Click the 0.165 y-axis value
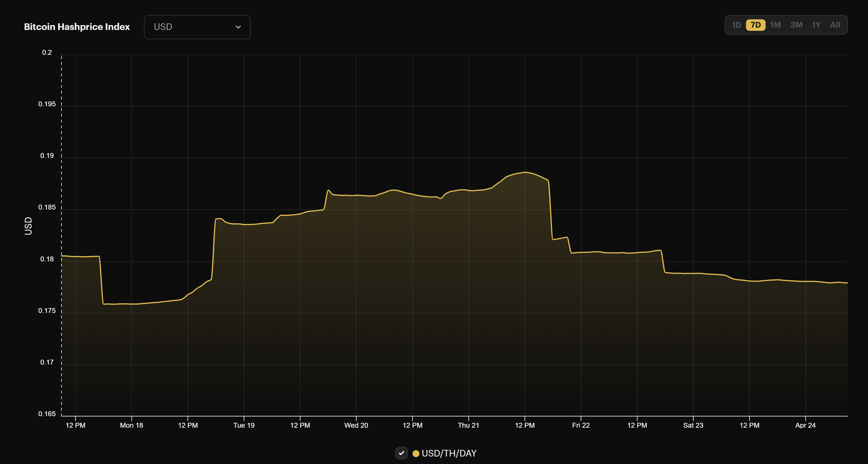This screenshot has height=464, width=868. (x=47, y=414)
